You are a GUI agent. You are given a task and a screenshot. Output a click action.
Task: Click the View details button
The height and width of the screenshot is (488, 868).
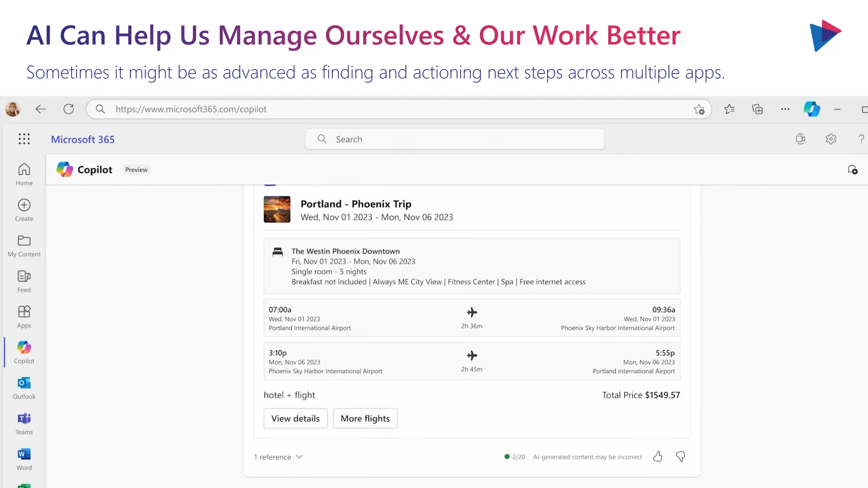pyautogui.click(x=295, y=419)
